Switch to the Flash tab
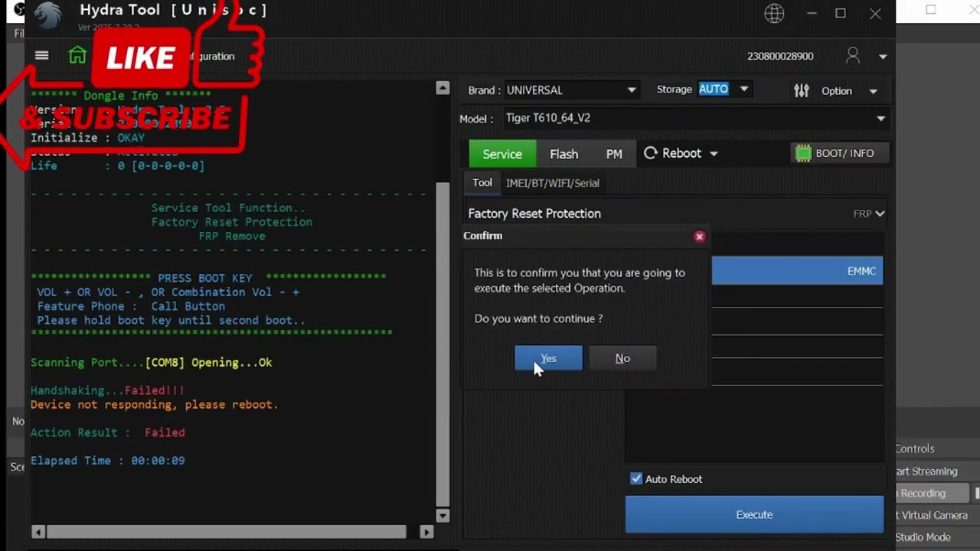The height and width of the screenshot is (551, 980). [563, 154]
